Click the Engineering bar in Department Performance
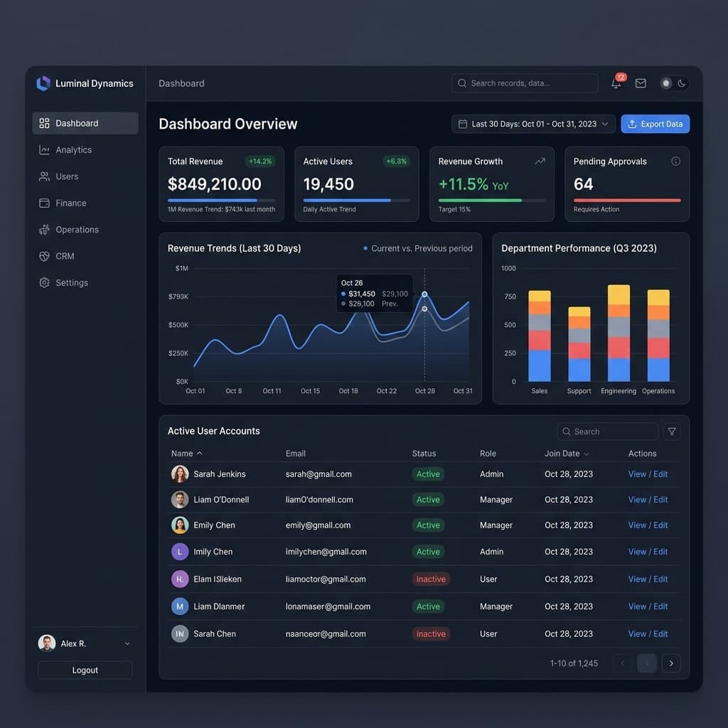The width and height of the screenshot is (728, 728). [619, 333]
